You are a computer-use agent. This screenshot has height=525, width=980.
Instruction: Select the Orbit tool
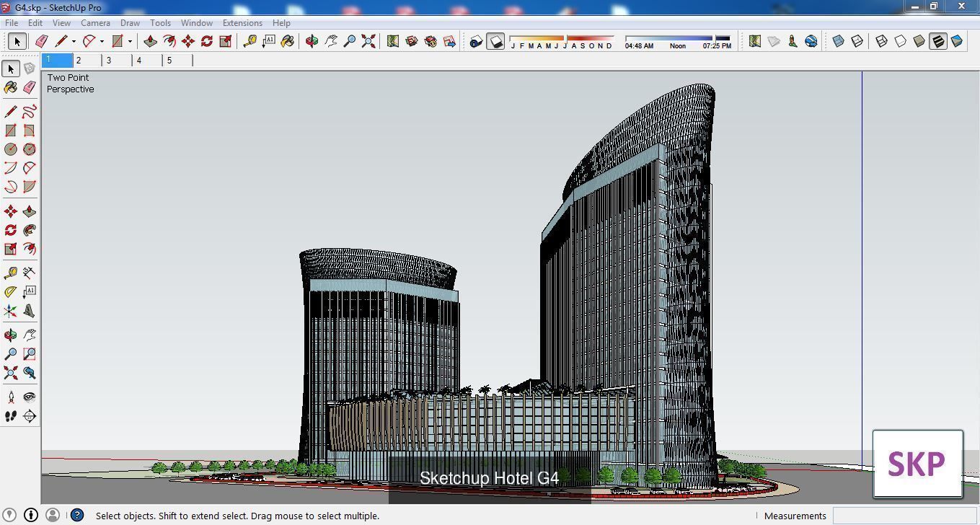point(312,41)
